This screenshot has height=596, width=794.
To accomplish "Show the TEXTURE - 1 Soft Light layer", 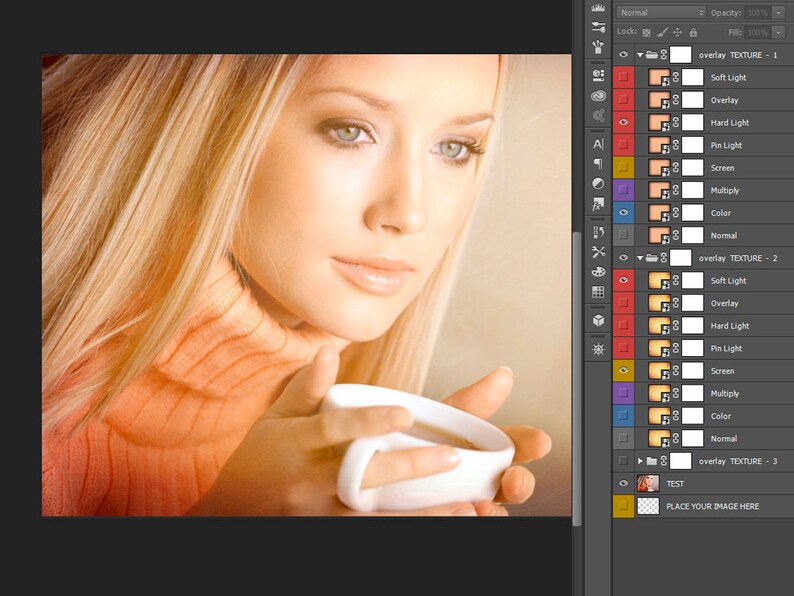I will click(623, 77).
